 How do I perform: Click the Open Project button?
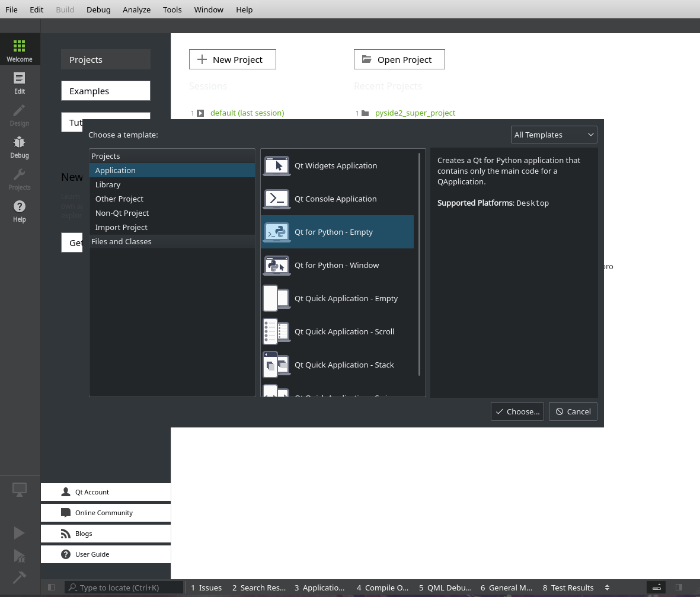click(x=399, y=59)
